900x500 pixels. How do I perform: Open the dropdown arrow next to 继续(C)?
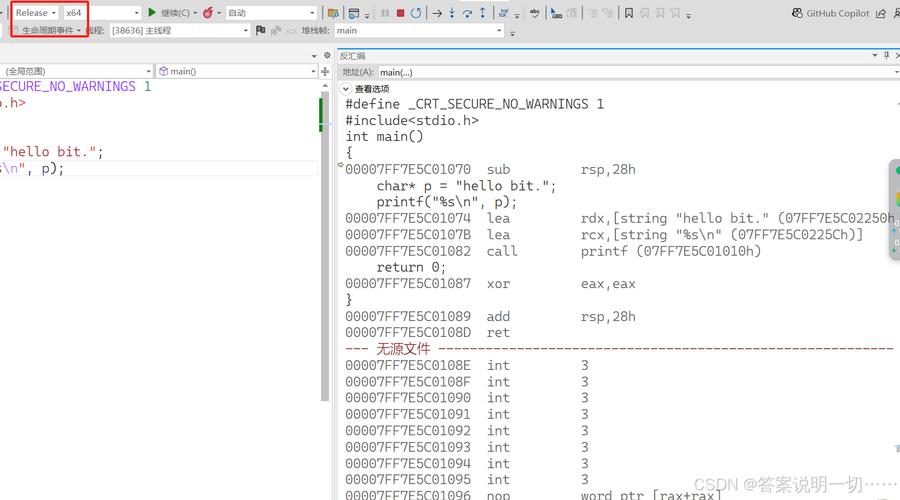click(x=195, y=13)
